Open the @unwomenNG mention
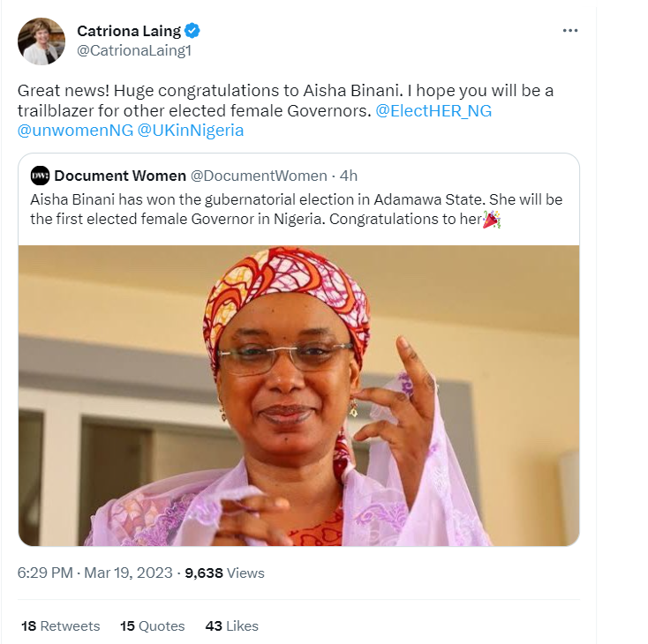The image size is (648, 644). point(76,131)
